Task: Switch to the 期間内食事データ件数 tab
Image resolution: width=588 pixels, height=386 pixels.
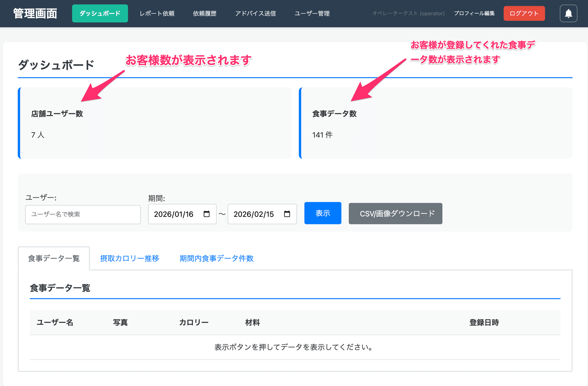Action: tap(216, 258)
